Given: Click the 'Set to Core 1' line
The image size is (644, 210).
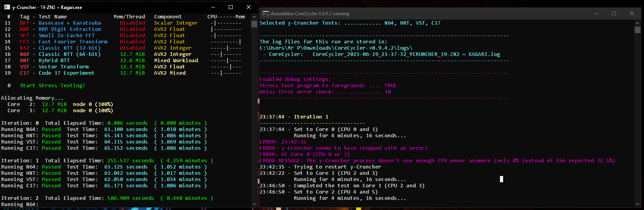Looking at the screenshot, I should click(x=319, y=173).
